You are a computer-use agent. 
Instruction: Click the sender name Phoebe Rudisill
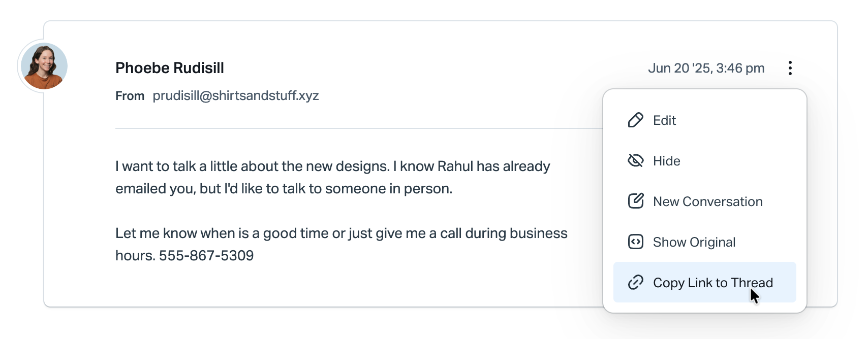170,68
